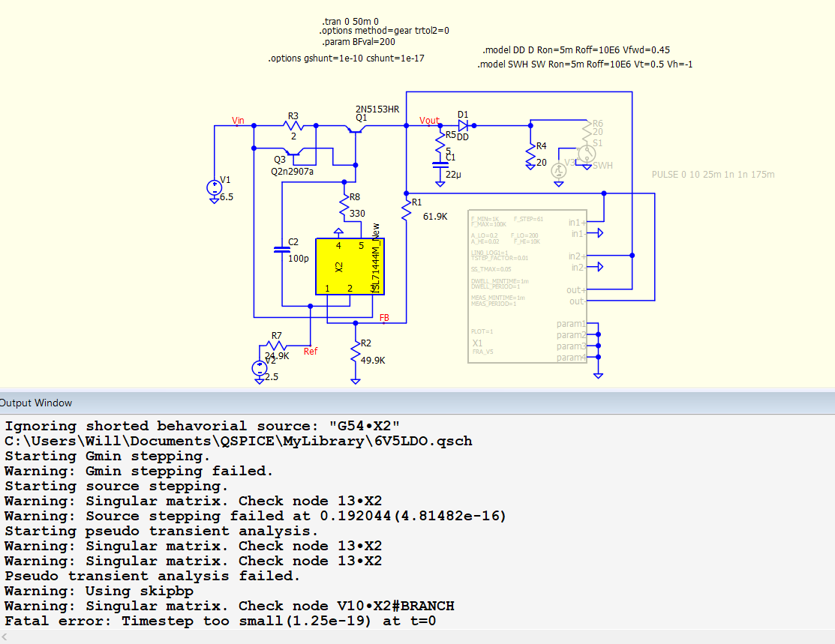Image resolution: width=835 pixels, height=644 pixels.
Task: Select the C2 100p capacitor
Action: [282, 250]
